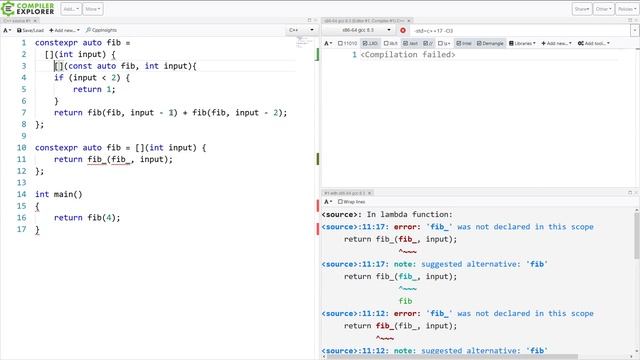The height and width of the screenshot is (360, 640).
Task: Open Add new... menu in compiler pane
Action: 556,43
